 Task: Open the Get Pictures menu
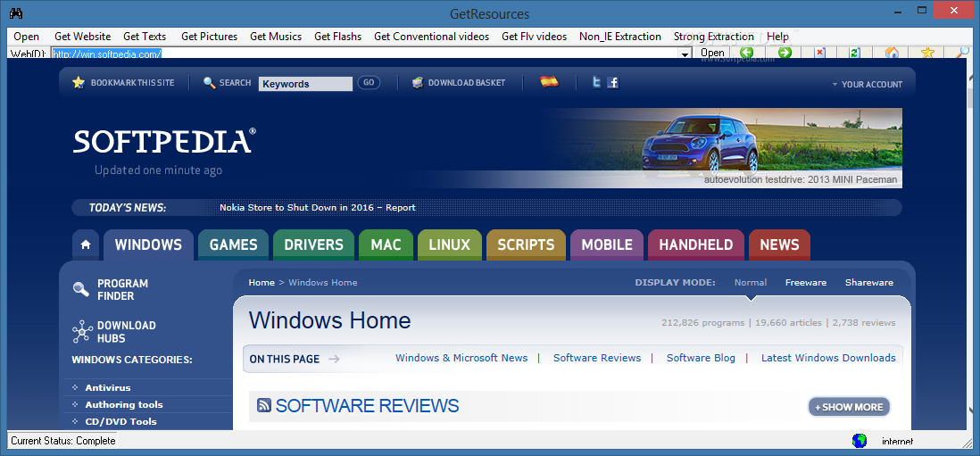(x=210, y=37)
